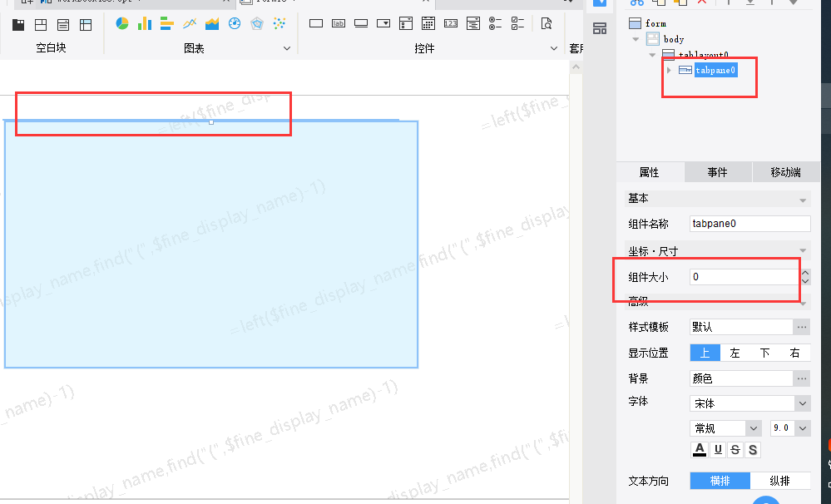
Task: Set text direction to 横排
Action: pos(720,481)
